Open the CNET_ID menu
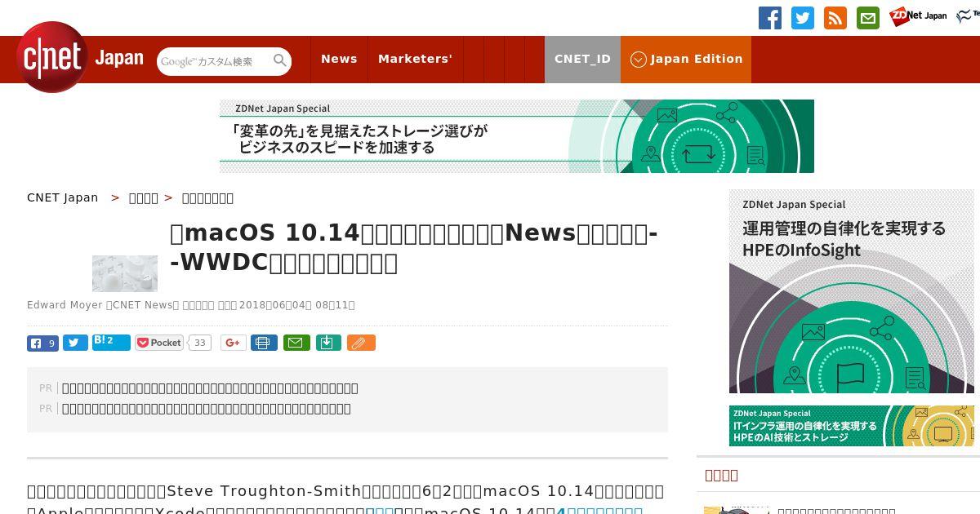The image size is (980, 514). coord(582,59)
